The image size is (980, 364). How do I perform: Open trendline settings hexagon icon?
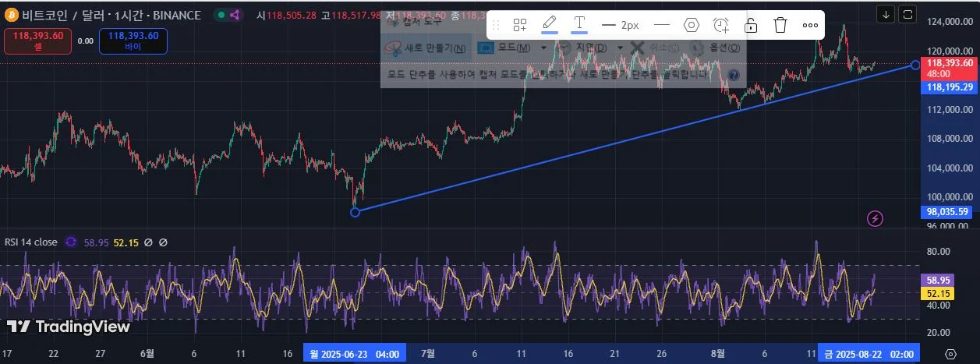692,25
